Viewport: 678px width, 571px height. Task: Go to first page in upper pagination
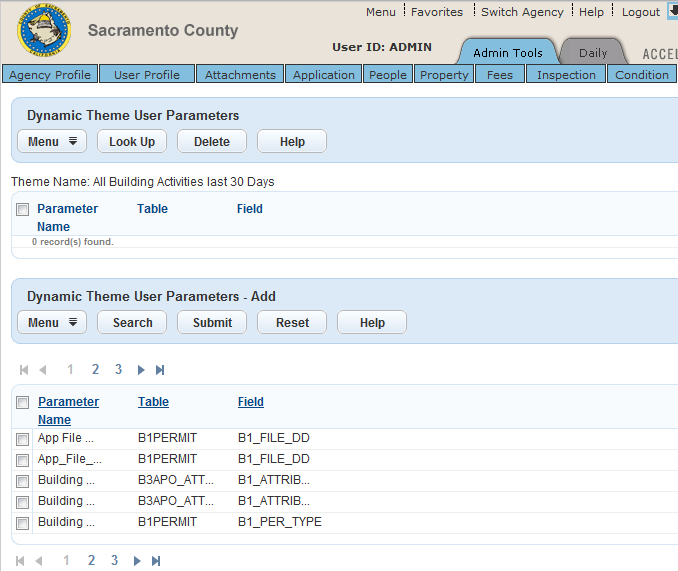click(x=24, y=370)
